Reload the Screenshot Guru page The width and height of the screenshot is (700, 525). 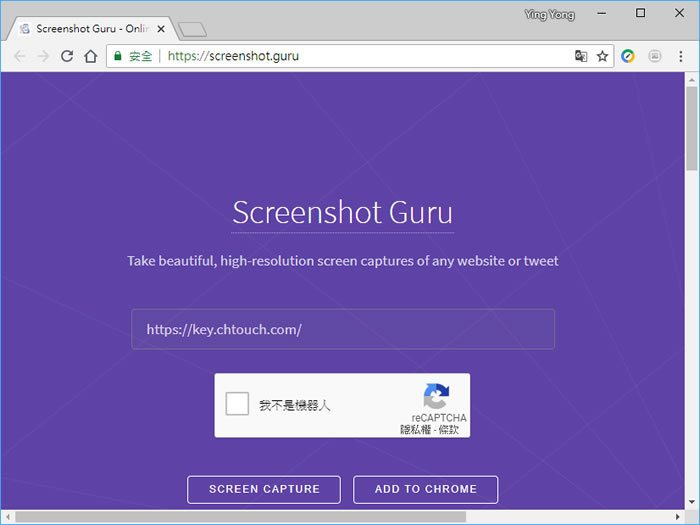[x=67, y=56]
